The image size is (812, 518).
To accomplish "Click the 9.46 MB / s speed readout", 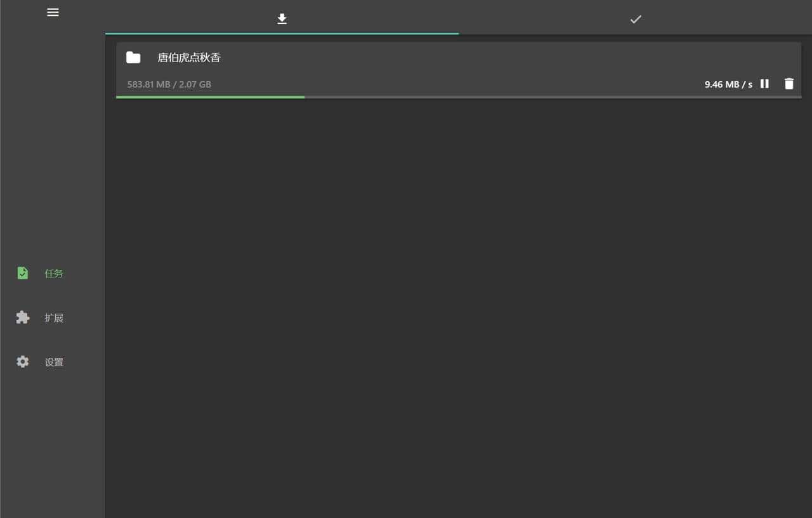I will pyautogui.click(x=728, y=84).
